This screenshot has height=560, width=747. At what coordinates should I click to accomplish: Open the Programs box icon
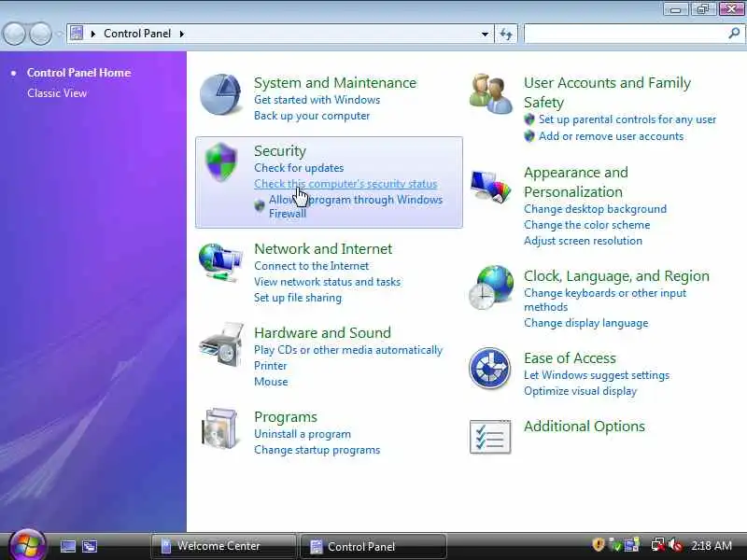[219, 428]
